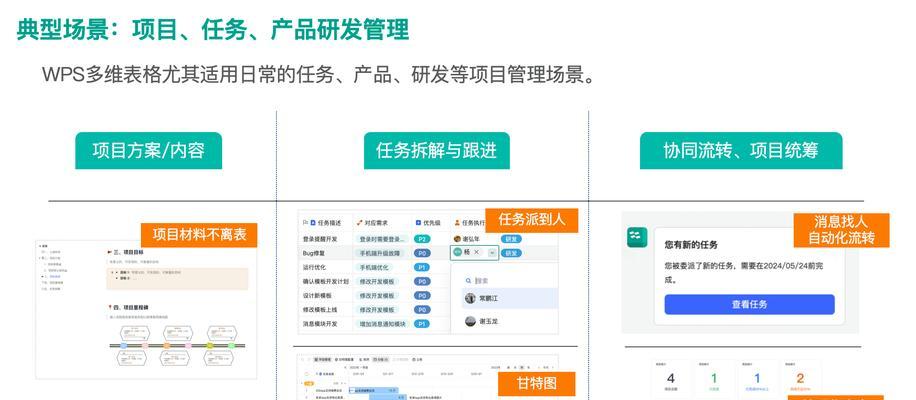Click the 任务拆解与跟进 teal label
The width and height of the screenshot is (916, 400).
coord(436,151)
